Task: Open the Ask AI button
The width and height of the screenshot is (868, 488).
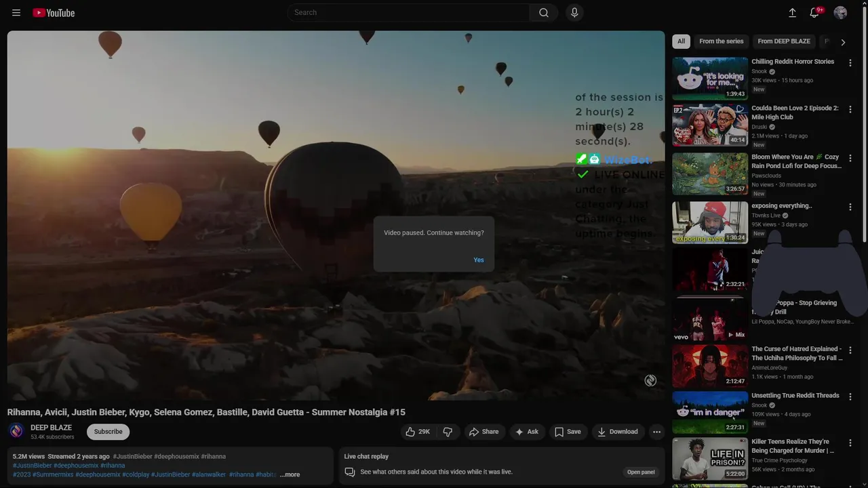Action: pos(527,432)
